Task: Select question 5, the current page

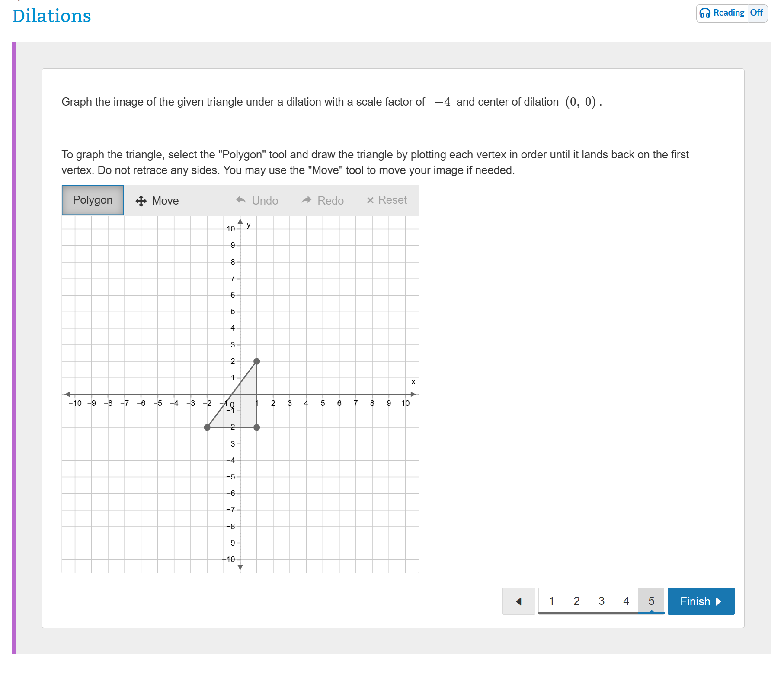Action: 651,601
